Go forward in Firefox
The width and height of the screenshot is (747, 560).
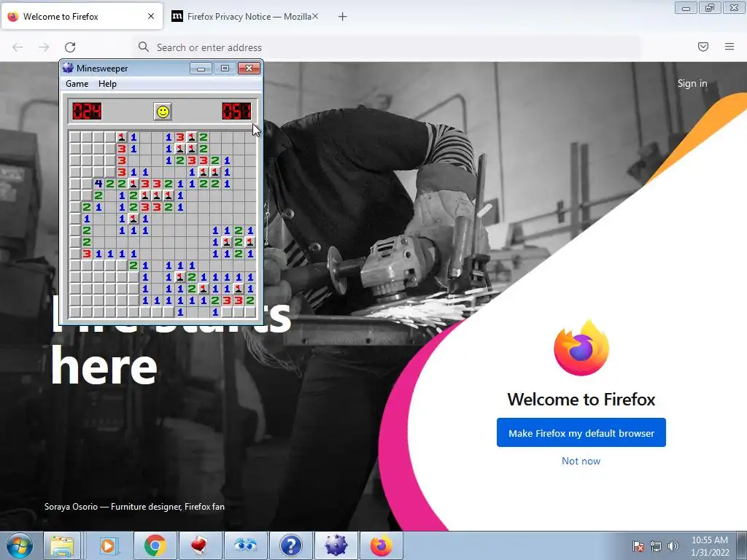[x=44, y=47]
